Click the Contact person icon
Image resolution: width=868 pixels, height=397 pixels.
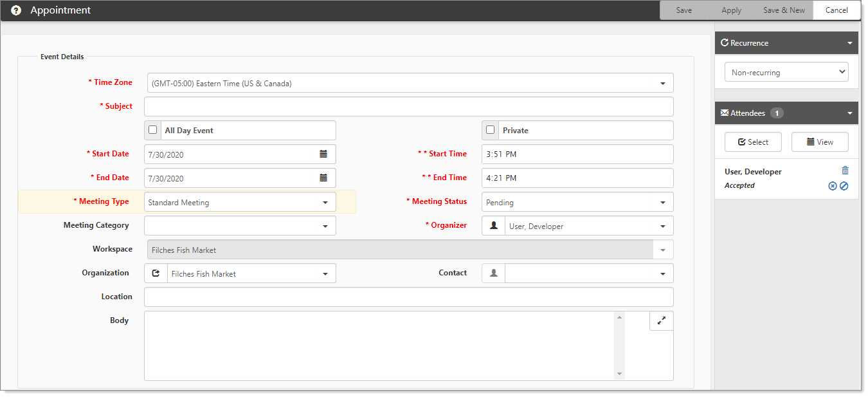[494, 273]
